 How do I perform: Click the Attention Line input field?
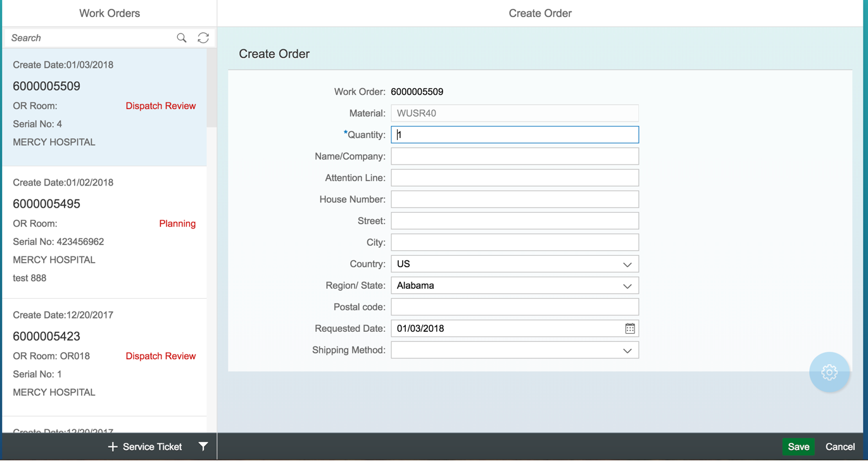coord(515,178)
